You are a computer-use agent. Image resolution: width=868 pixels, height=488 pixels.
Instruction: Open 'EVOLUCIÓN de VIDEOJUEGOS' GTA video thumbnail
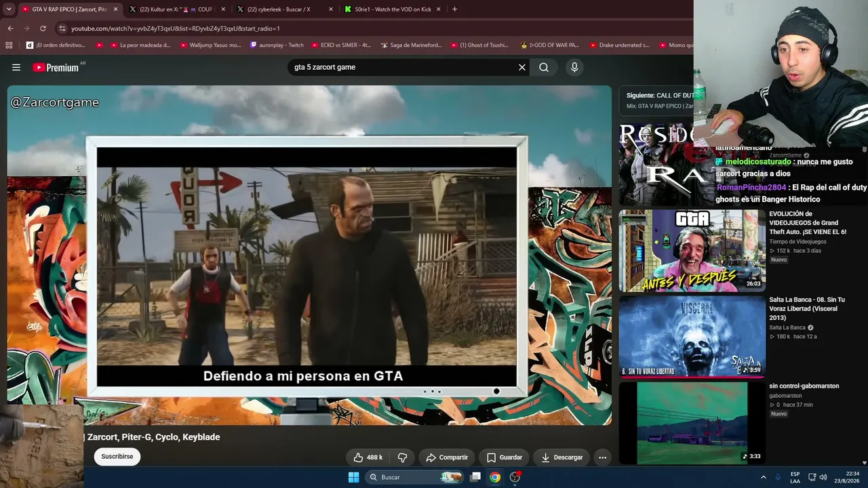click(x=692, y=250)
